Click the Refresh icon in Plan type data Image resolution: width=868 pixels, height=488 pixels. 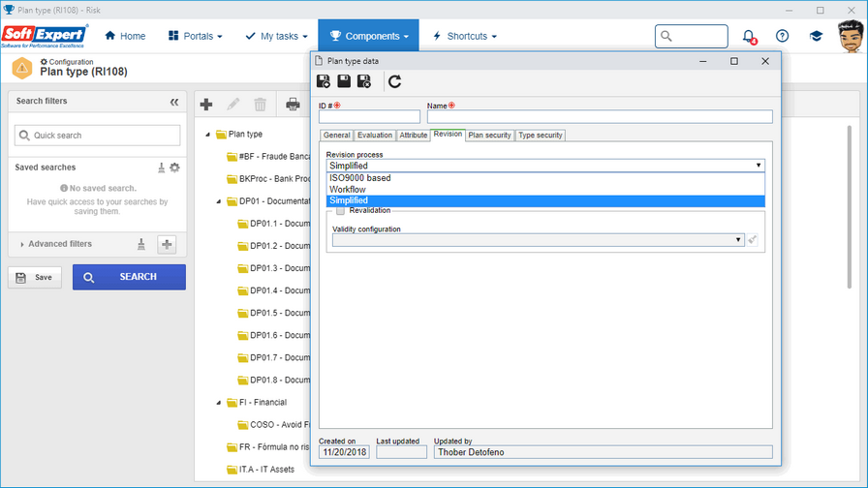[394, 82]
